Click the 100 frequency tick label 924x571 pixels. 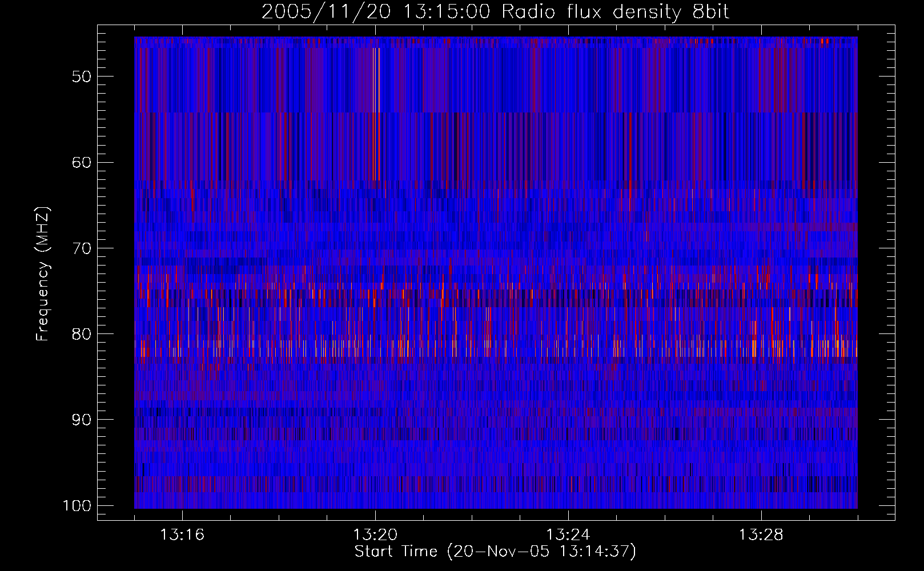click(x=77, y=506)
